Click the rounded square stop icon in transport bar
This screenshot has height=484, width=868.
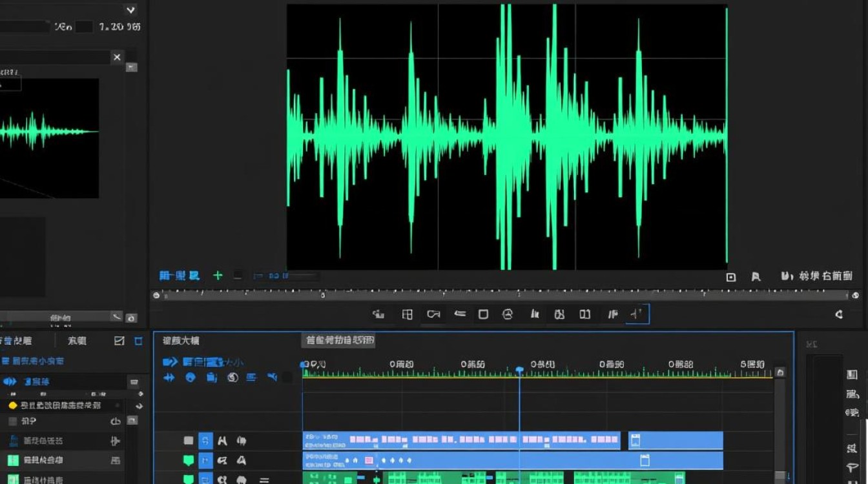[483, 314]
